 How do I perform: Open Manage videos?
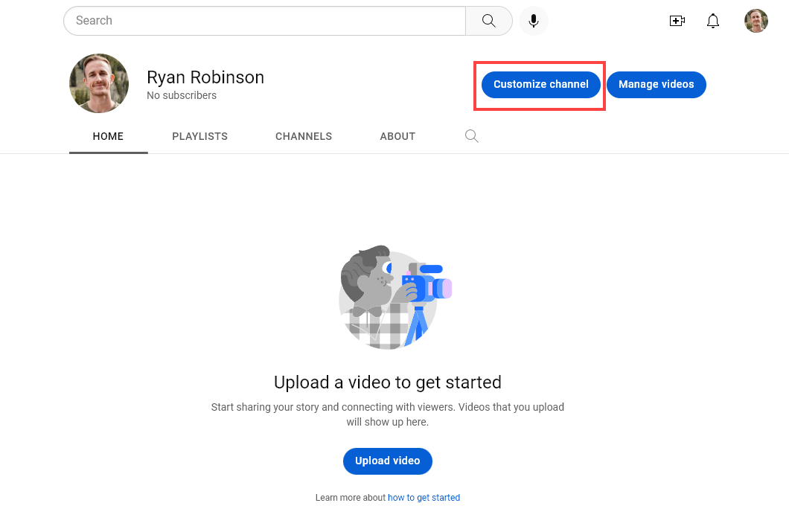click(656, 85)
